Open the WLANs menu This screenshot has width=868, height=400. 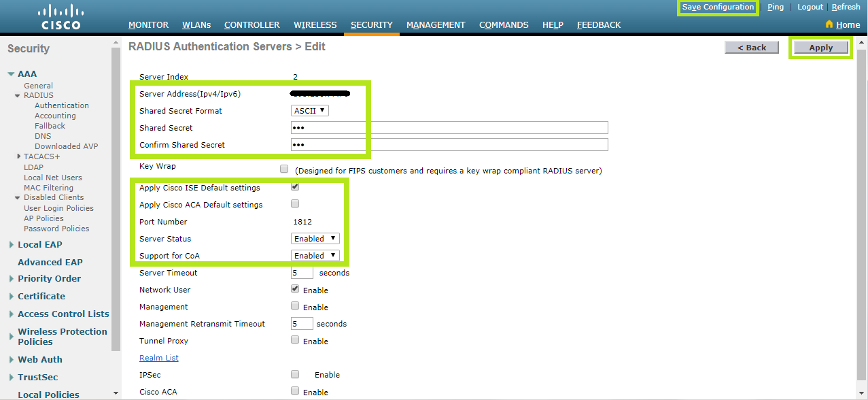(x=196, y=25)
